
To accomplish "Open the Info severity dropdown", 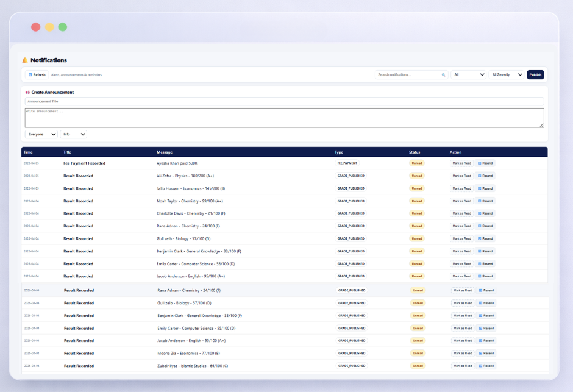I will pyautogui.click(x=73, y=134).
